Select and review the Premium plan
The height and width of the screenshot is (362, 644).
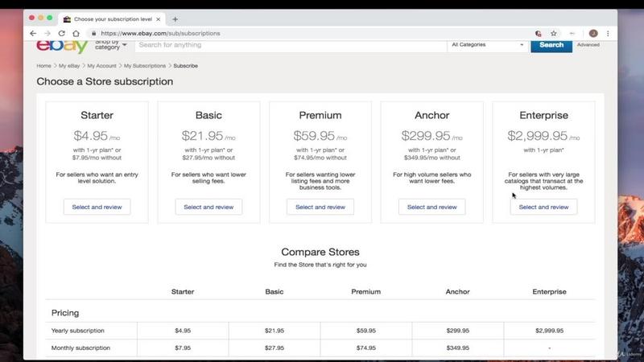tap(320, 207)
